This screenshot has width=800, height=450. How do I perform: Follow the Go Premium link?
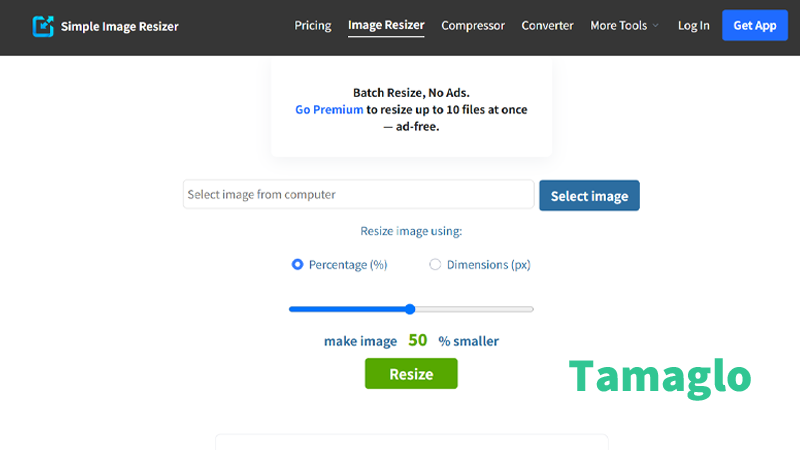[x=329, y=110]
